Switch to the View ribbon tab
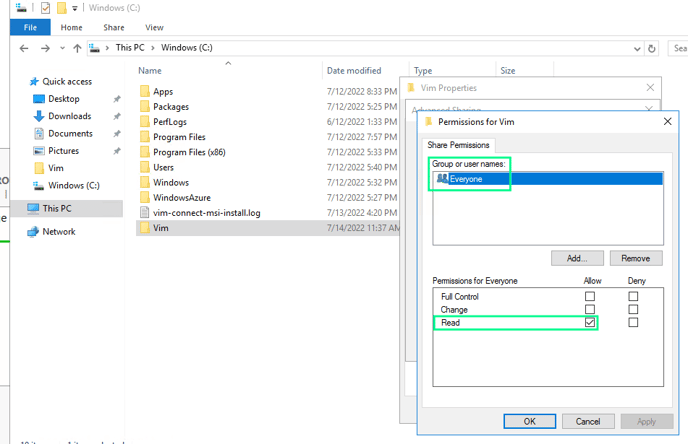Image resolution: width=688 pixels, height=444 pixels. [154, 27]
